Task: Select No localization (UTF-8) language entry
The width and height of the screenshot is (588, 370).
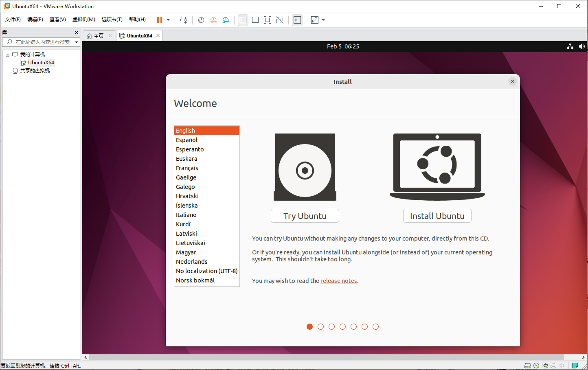Action: (x=207, y=271)
